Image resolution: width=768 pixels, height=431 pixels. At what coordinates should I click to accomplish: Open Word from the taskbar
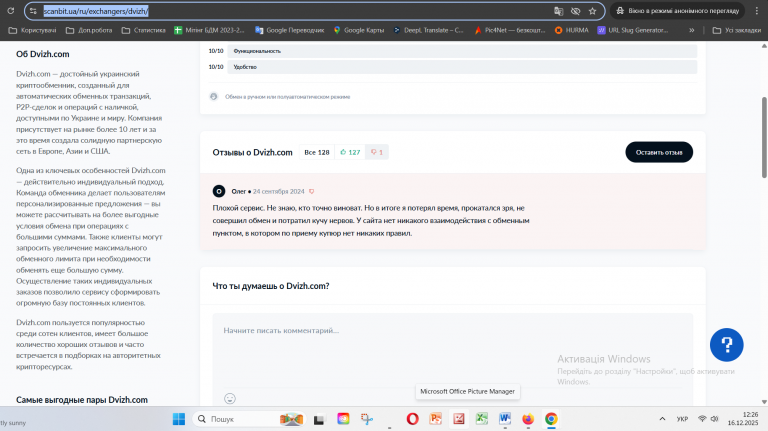[x=505, y=419]
